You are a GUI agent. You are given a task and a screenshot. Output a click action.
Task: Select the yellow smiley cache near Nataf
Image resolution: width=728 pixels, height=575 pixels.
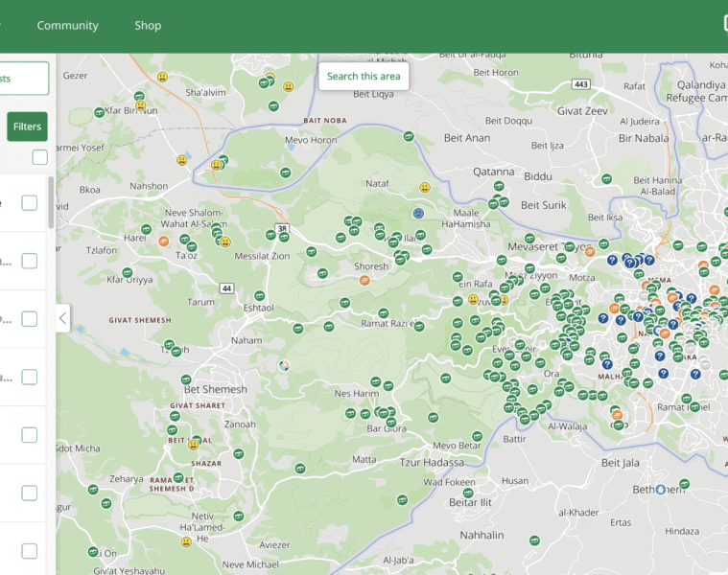click(x=424, y=188)
